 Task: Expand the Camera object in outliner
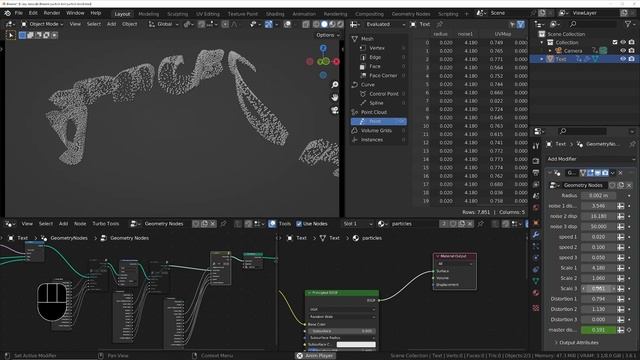click(x=550, y=51)
